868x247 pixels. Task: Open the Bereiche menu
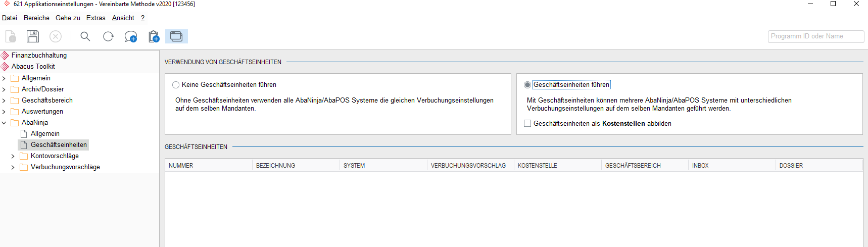pyautogui.click(x=36, y=18)
